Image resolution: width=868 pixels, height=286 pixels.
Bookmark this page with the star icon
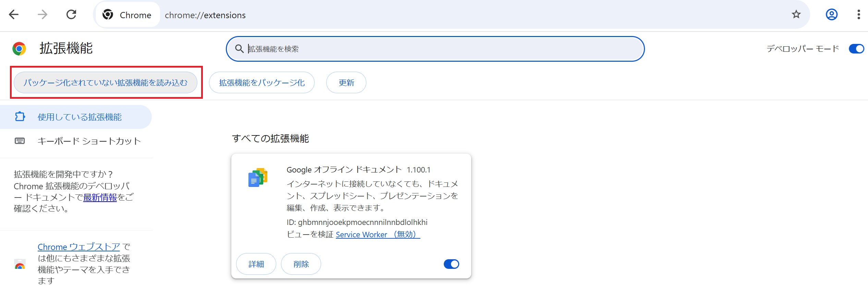[796, 14]
